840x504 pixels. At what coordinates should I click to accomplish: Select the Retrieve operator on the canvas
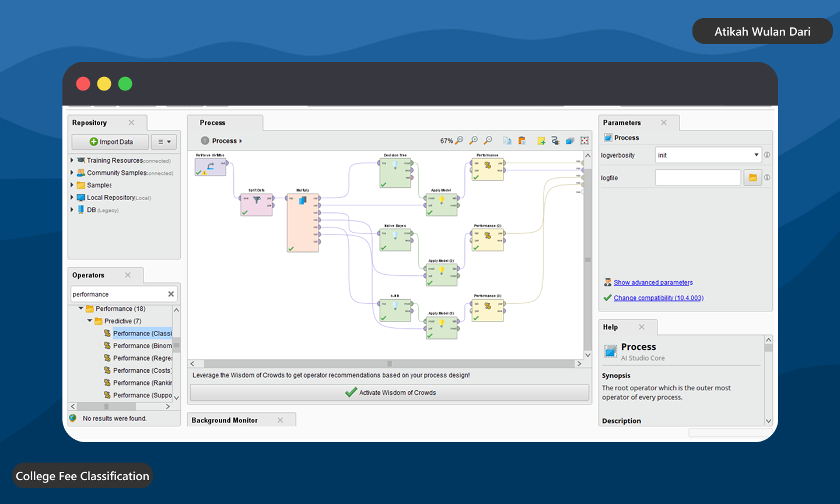coord(211,167)
